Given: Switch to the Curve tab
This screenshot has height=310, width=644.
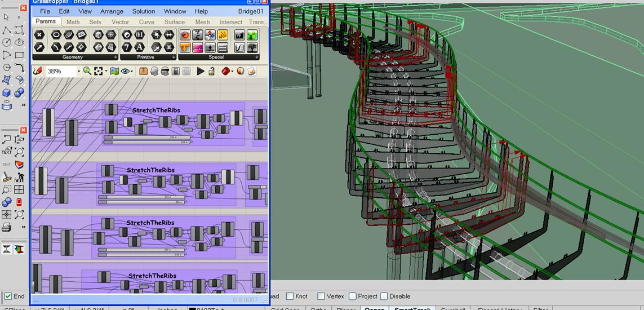Looking at the screenshot, I should click(146, 22).
